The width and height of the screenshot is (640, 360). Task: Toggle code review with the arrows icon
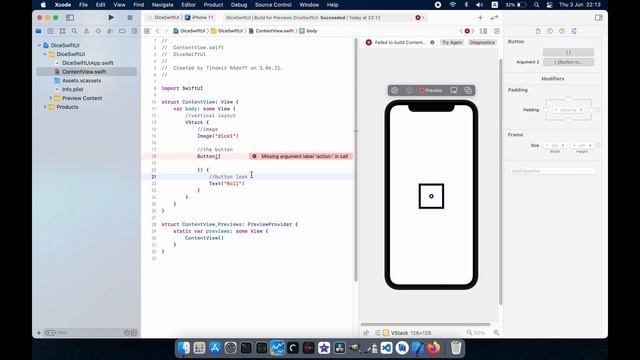click(x=494, y=18)
